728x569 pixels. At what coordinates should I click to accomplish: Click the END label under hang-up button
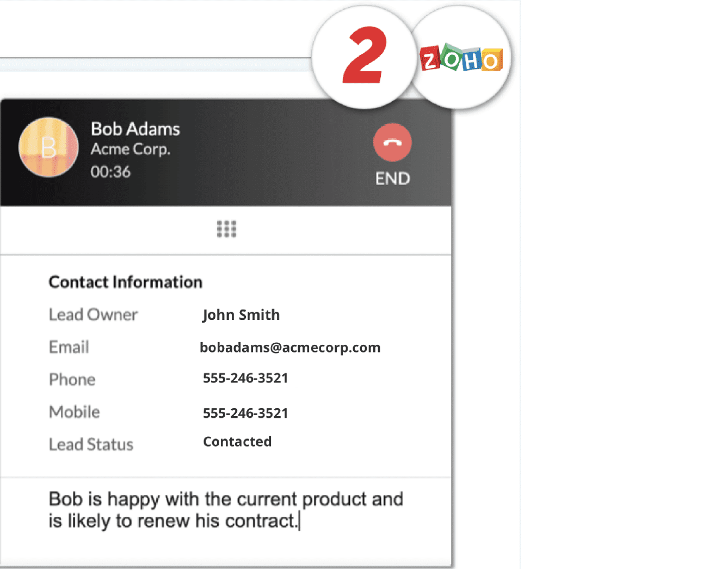pos(392,178)
